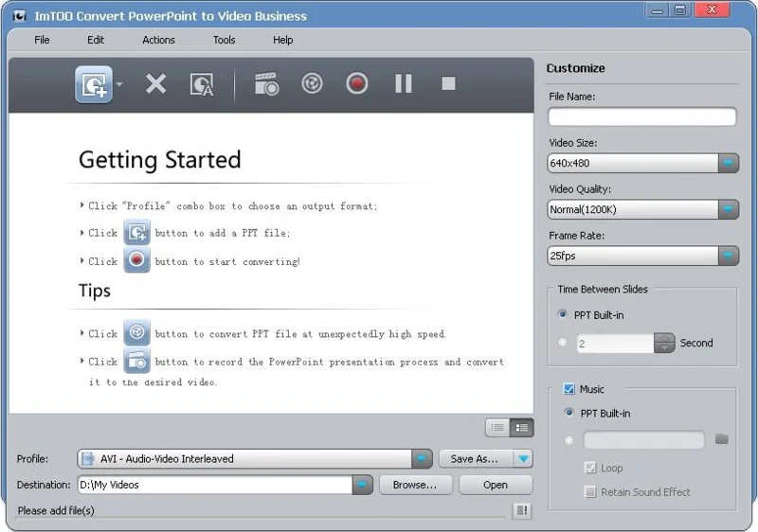Uncheck the Music checkbox

(569, 389)
